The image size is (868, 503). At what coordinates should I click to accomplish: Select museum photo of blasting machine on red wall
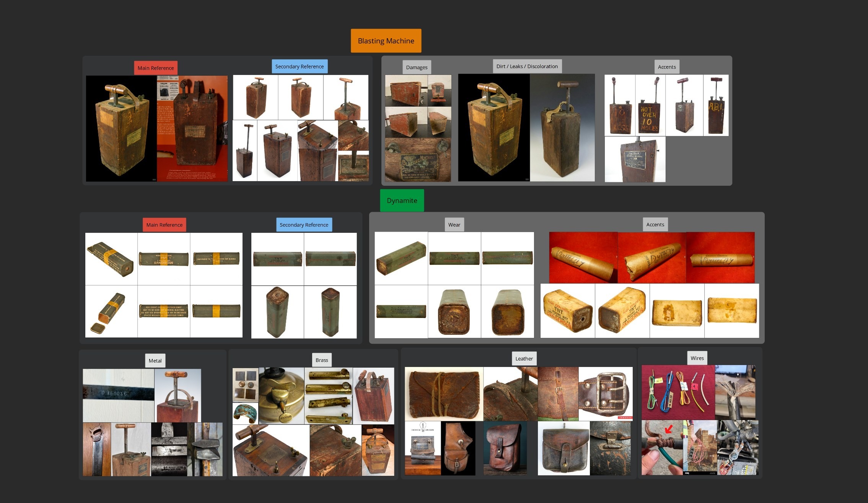(192, 128)
